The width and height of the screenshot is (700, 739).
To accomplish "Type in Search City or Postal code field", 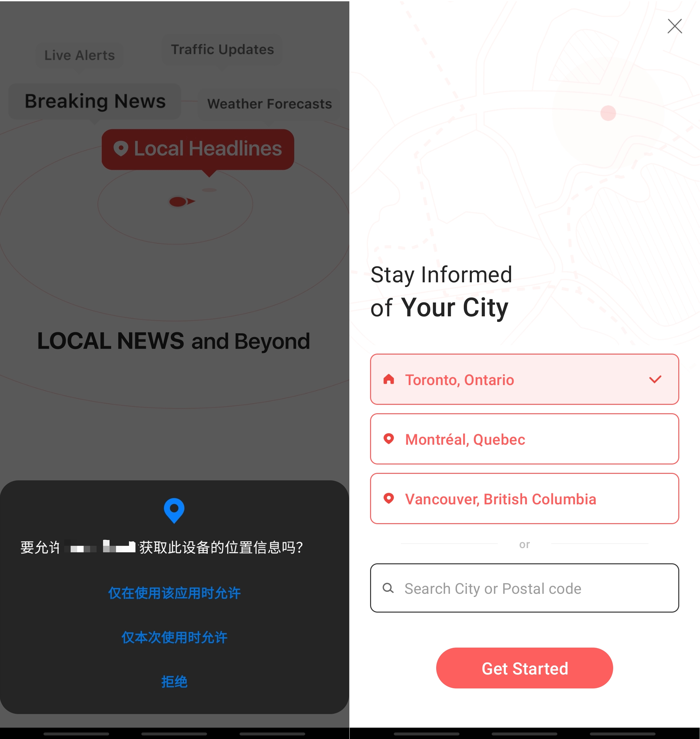I will tap(524, 588).
